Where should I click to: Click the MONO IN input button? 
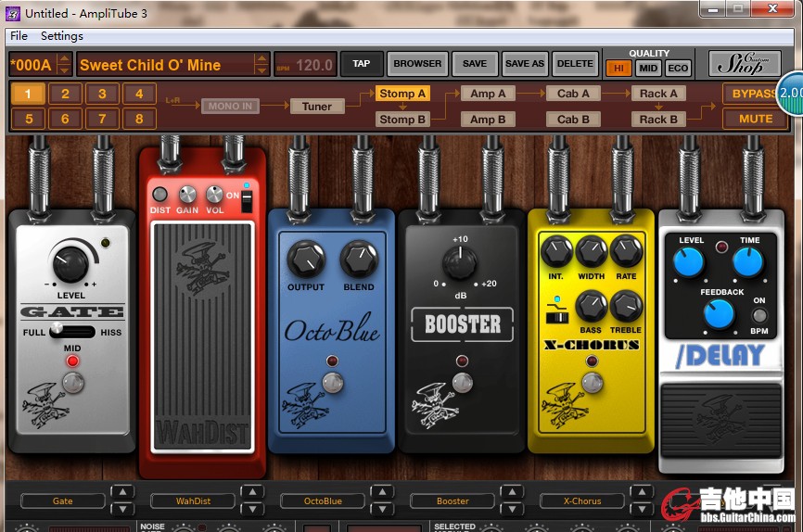[x=230, y=106]
